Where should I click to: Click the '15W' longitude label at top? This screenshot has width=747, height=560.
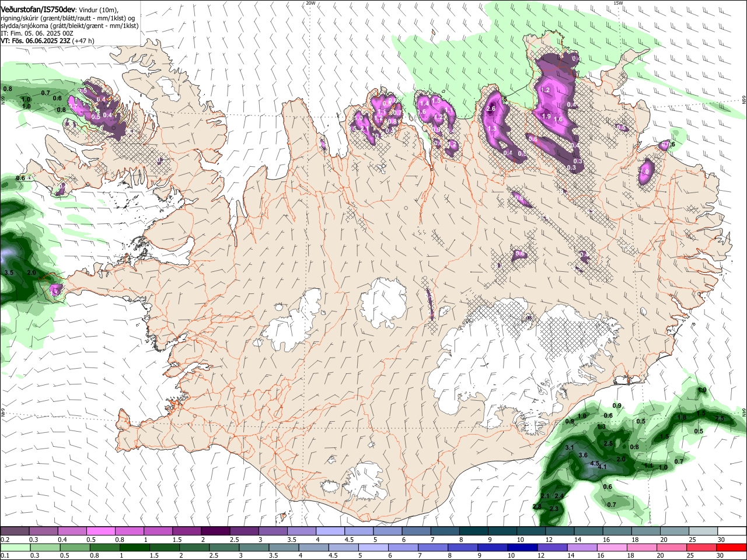click(x=619, y=3)
